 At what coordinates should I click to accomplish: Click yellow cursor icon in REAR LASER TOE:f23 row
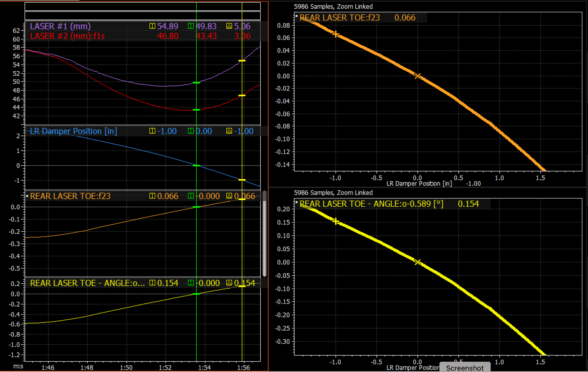[152, 196]
